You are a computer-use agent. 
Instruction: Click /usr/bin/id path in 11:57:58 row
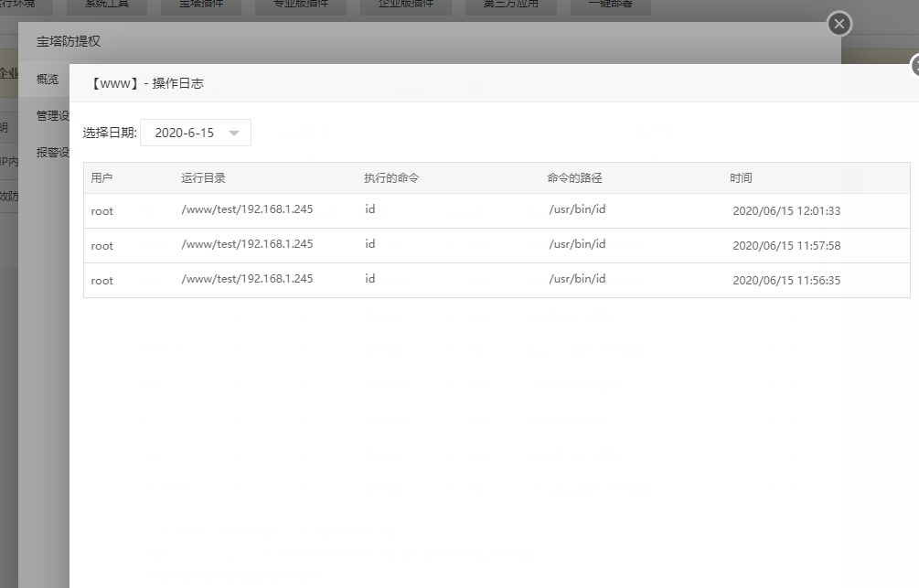click(x=577, y=244)
